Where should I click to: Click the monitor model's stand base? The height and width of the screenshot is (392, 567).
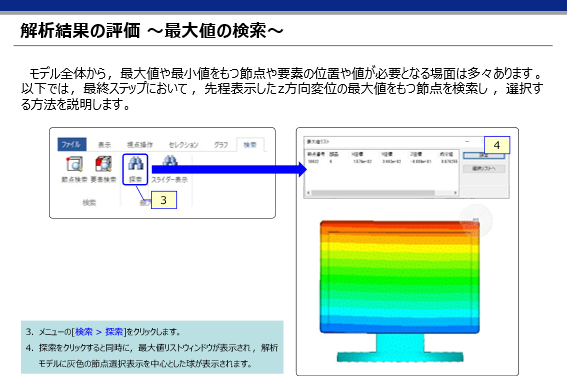tap(400, 357)
